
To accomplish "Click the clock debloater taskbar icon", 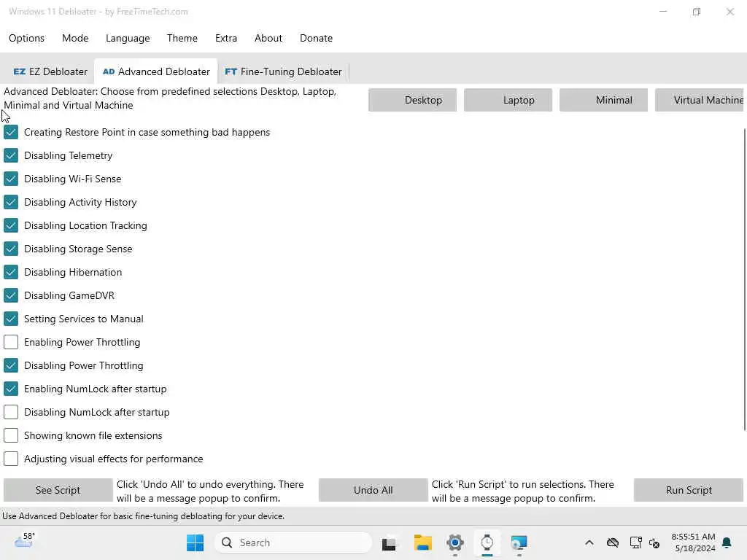I will (487, 542).
